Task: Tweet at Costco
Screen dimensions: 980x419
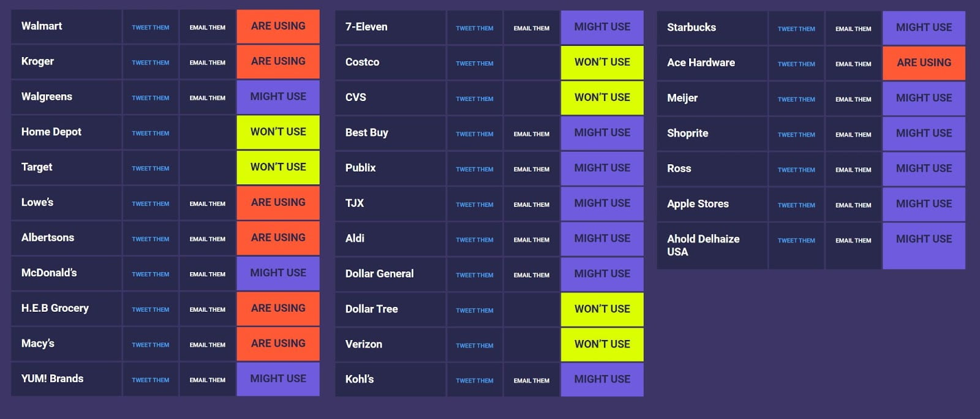Action: 474,63
